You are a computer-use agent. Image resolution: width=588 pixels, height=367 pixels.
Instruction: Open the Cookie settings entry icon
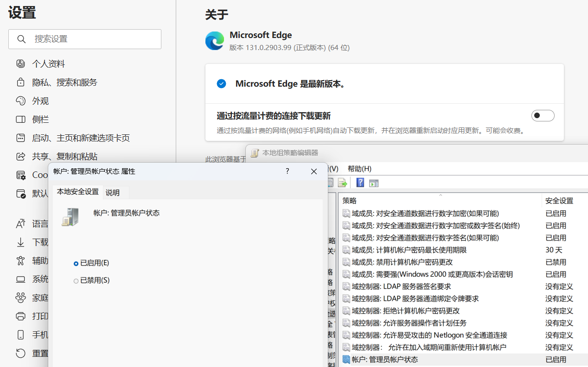click(21, 175)
